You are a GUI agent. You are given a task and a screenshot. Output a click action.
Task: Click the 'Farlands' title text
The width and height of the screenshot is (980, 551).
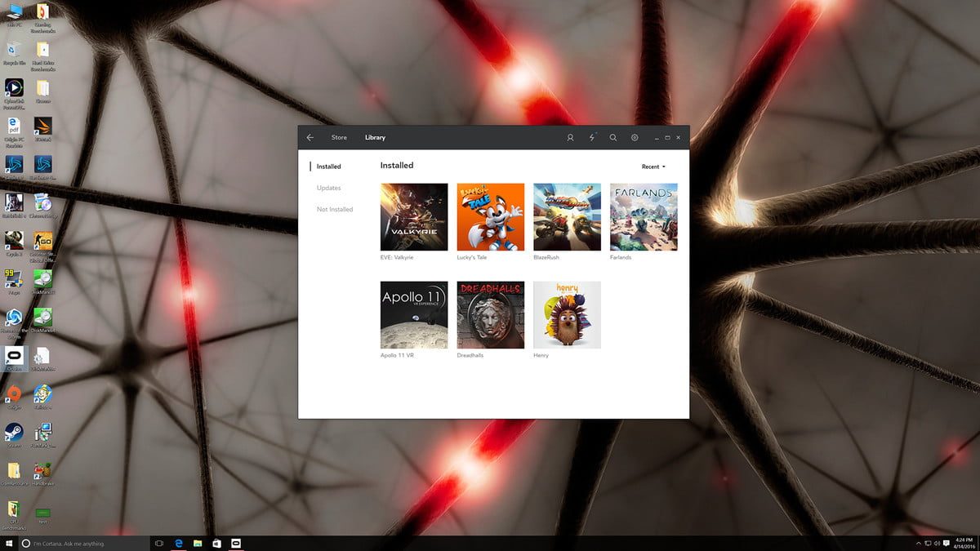click(621, 257)
